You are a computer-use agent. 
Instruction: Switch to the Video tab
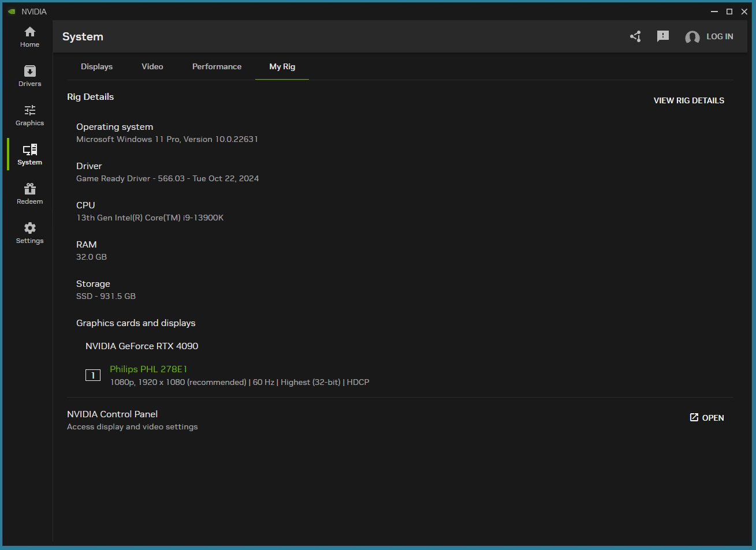tap(152, 66)
